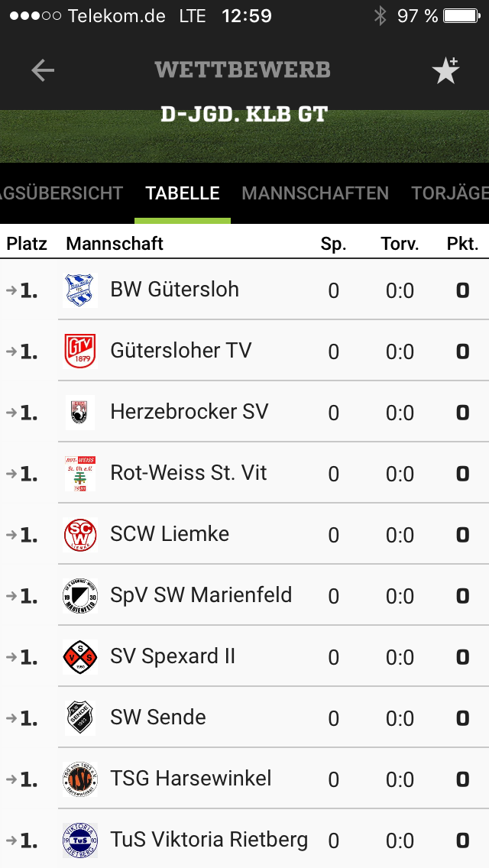The width and height of the screenshot is (489, 868).
Task: Add competition to favorites with star icon
Action: click(x=445, y=70)
